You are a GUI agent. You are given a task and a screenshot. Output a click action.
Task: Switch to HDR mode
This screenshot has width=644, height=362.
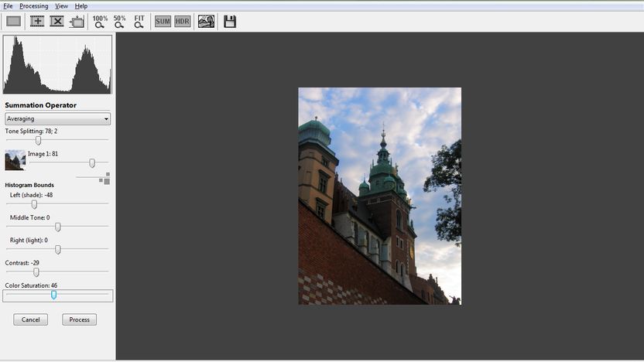click(183, 22)
